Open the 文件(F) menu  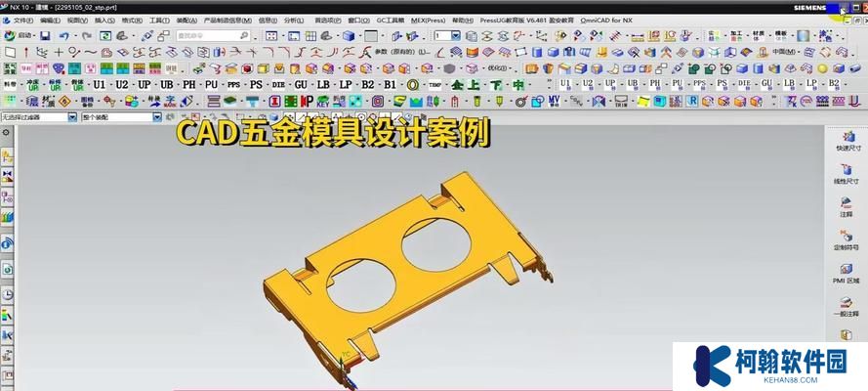tap(21, 20)
